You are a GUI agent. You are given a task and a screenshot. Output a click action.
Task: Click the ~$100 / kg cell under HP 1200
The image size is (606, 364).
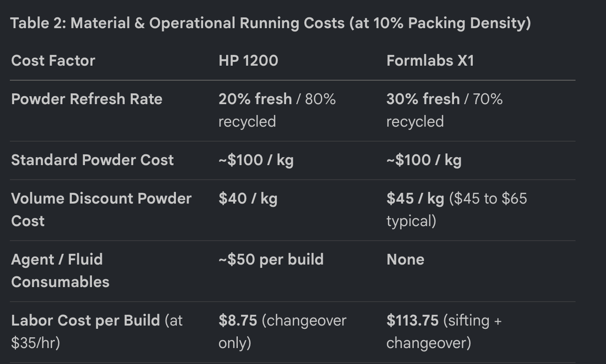pos(256,160)
